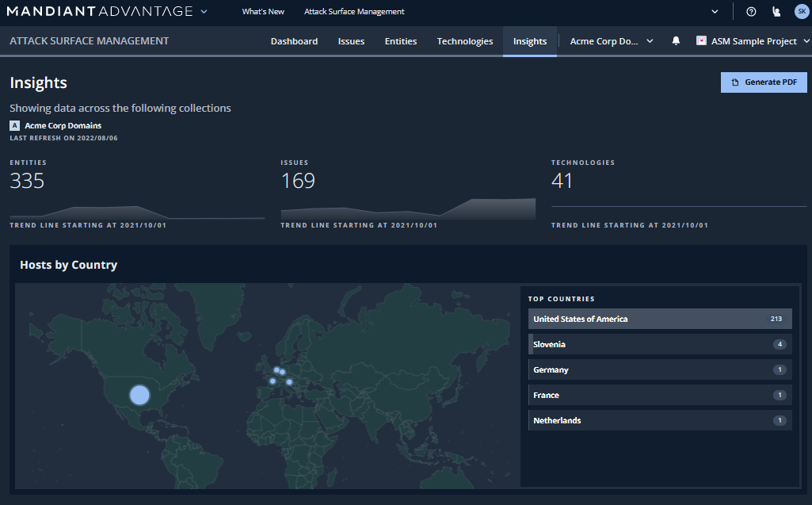Click the raised-hand feedback icon
The height and width of the screenshot is (505, 812).
pos(776,12)
